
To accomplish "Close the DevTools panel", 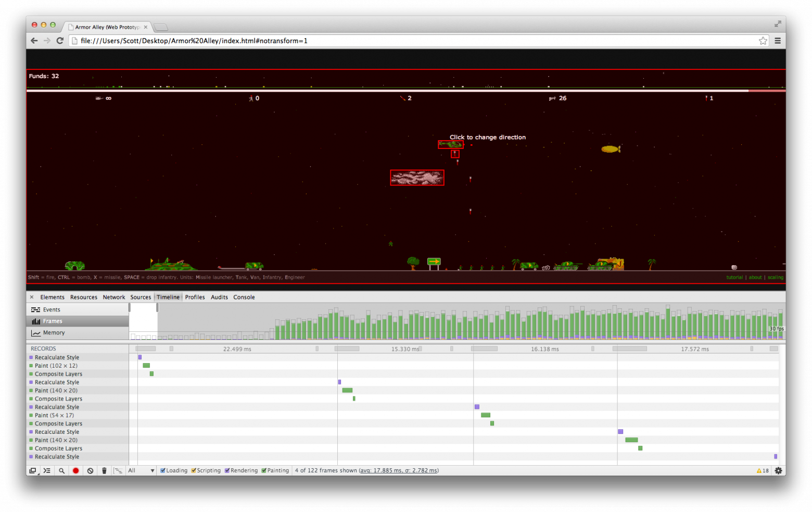I will [x=32, y=297].
